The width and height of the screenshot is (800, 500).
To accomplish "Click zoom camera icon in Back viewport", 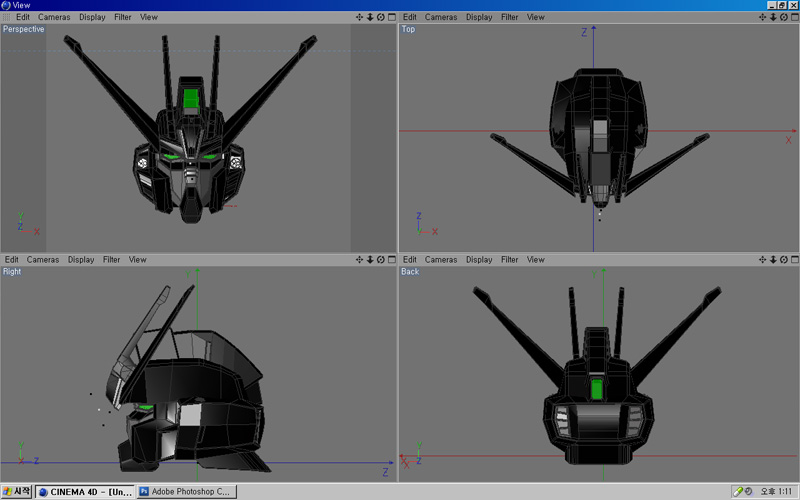I will pyautogui.click(x=773, y=260).
